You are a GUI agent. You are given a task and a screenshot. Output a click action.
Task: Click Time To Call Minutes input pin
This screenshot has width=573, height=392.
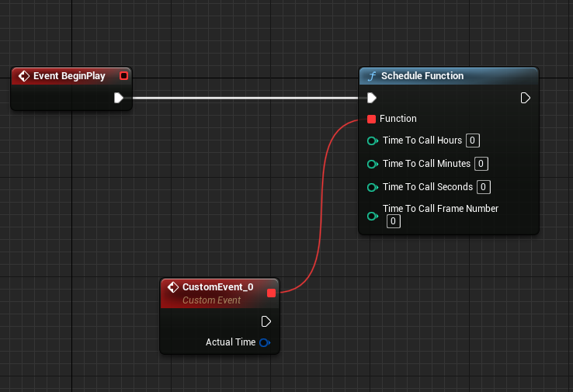(x=373, y=165)
